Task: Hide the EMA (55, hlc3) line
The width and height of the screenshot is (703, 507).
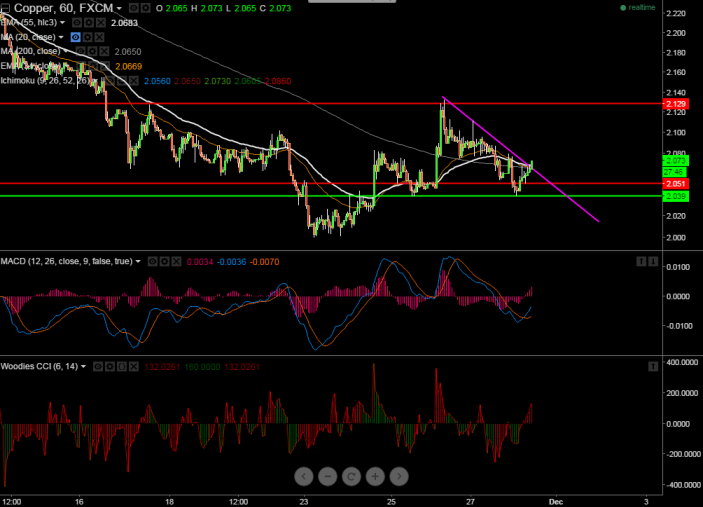Action: pyautogui.click(x=78, y=22)
